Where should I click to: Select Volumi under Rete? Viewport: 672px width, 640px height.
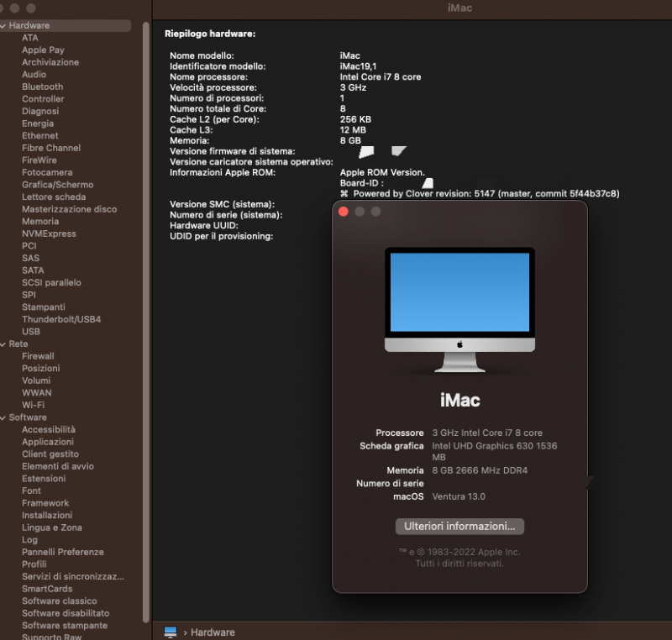coord(36,380)
